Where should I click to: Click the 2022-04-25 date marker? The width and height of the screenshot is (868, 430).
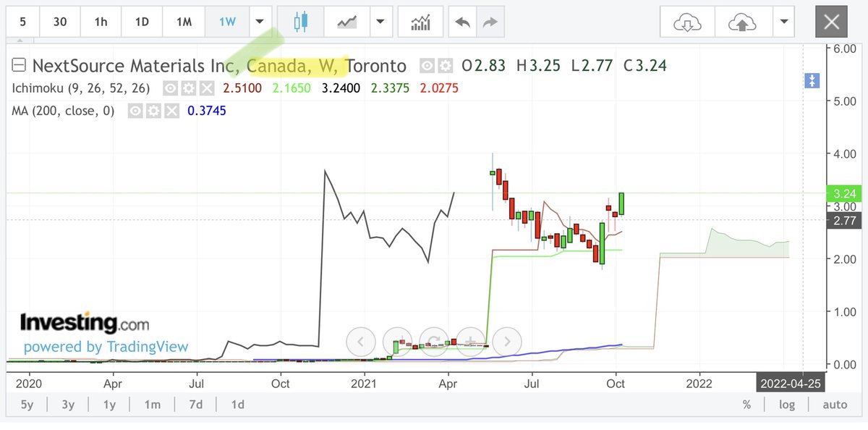tap(791, 383)
